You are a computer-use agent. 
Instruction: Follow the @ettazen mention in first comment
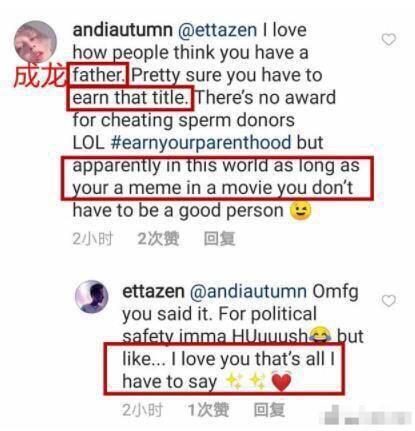click(x=217, y=30)
